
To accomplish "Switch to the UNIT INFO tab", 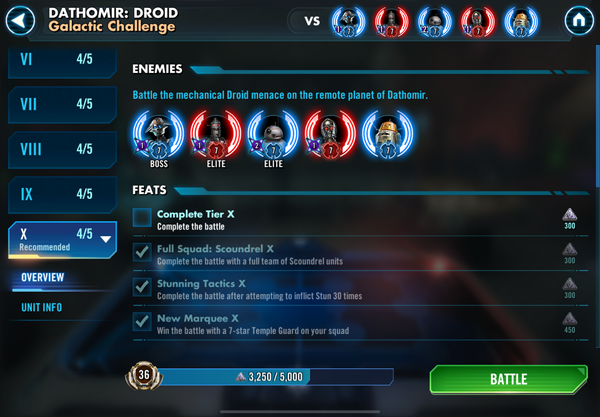I will 42,307.
